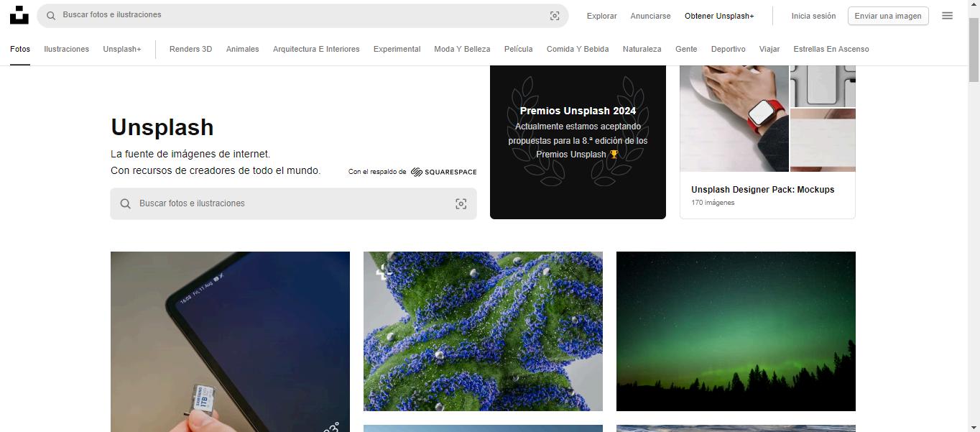This screenshot has width=980, height=432.
Task: Open Gente category
Action: point(686,49)
